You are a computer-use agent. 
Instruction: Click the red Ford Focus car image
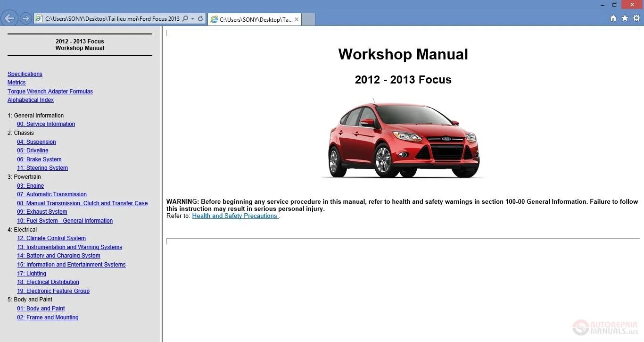403,138
